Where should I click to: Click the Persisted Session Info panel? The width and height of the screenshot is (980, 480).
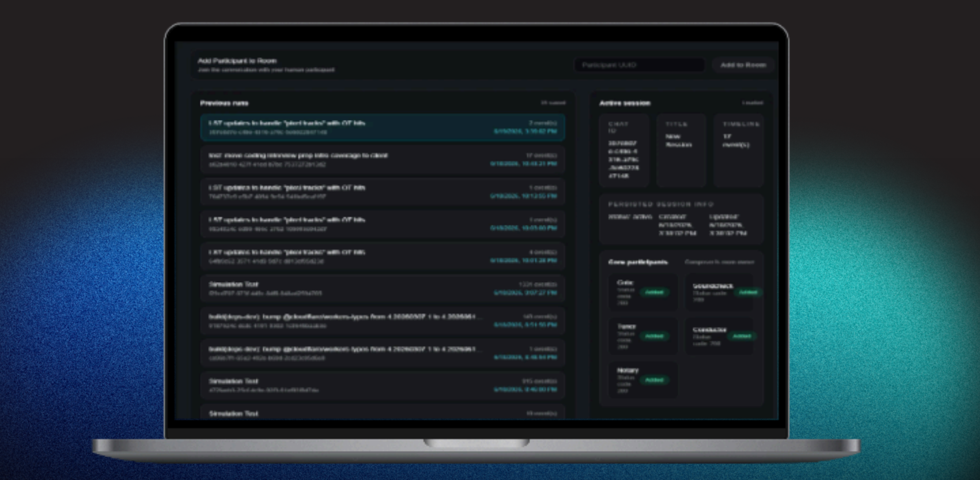pyautogui.click(x=682, y=219)
